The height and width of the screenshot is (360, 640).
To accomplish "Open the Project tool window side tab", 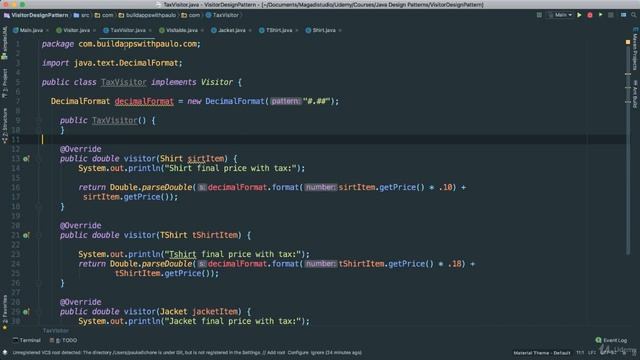I will [4, 83].
